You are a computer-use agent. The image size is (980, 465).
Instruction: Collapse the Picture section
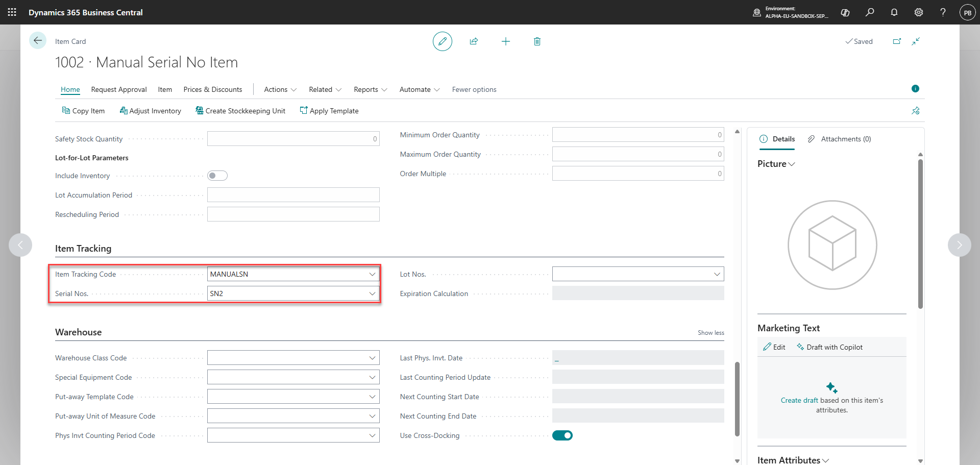click(x=776, y=164)
